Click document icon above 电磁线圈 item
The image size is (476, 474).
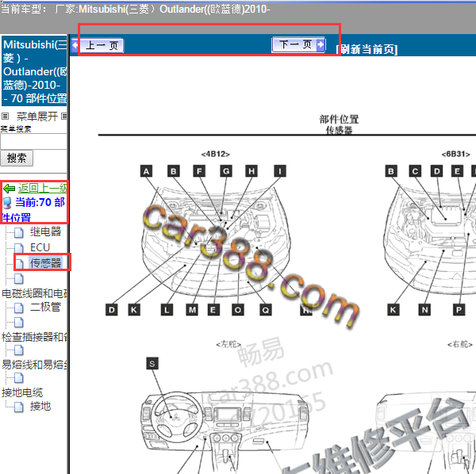[19, 279]
